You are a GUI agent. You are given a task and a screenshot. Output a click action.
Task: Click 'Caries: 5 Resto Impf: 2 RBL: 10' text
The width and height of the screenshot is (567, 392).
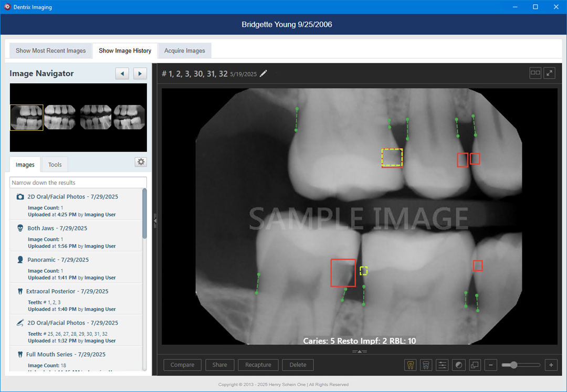point(360,341)
